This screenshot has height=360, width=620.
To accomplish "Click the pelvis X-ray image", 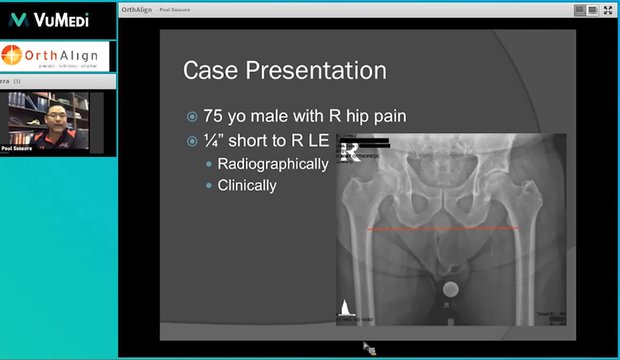I will pos(451,229).
